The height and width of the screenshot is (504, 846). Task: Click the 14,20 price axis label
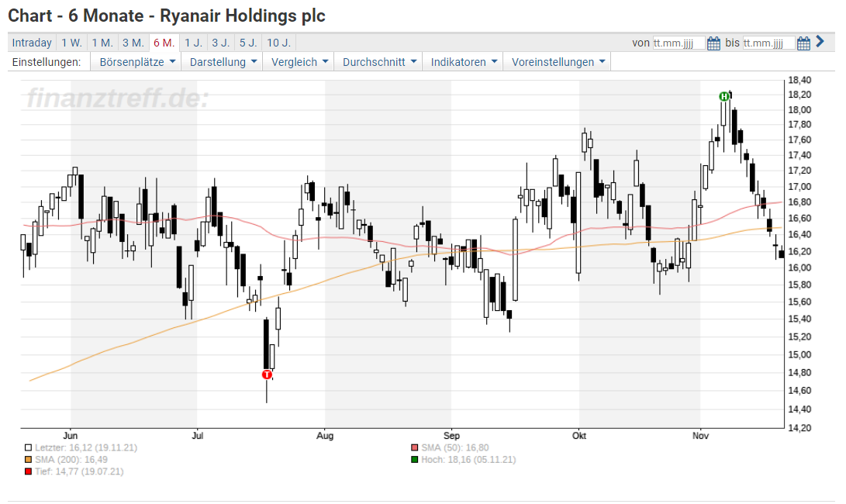[799, 428]
